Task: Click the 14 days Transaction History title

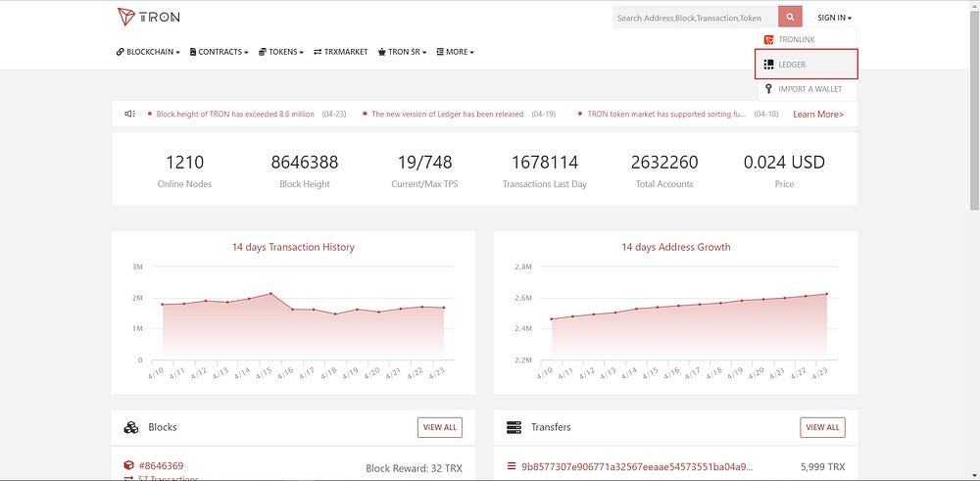Action: coord(293,247)
